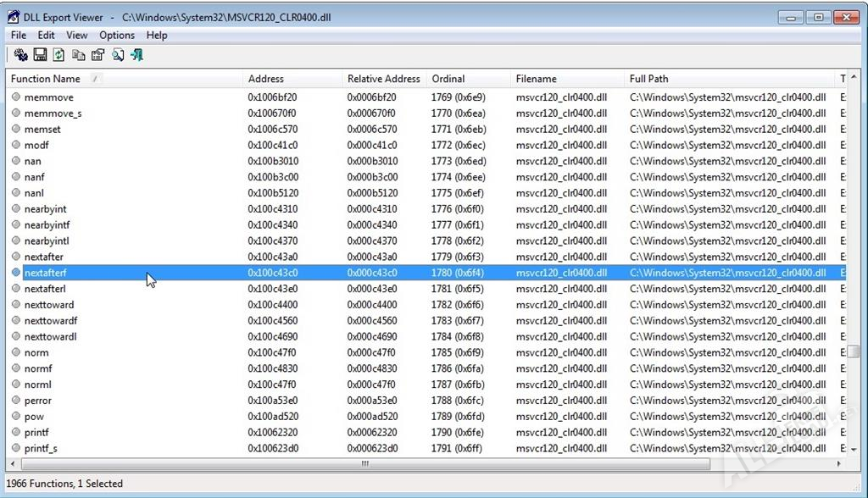The image size is (868, 498).
Task: Sort by the Function Name column header
Action: point(46,79)
